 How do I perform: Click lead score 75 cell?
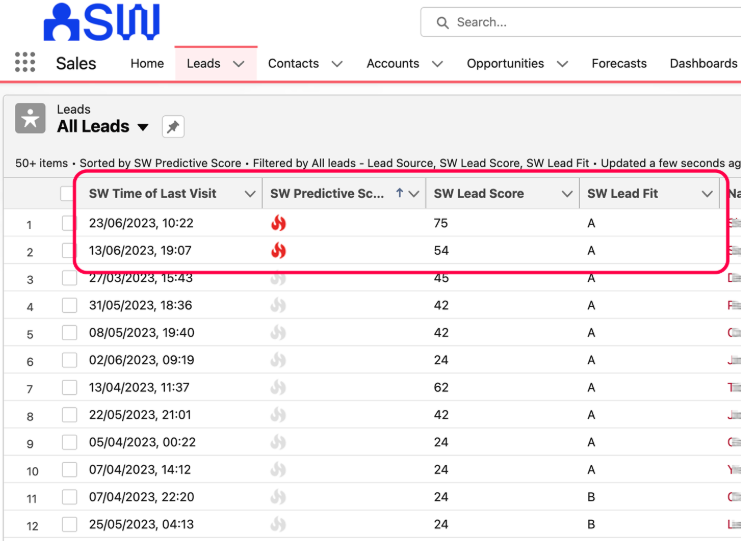(441, 223)
